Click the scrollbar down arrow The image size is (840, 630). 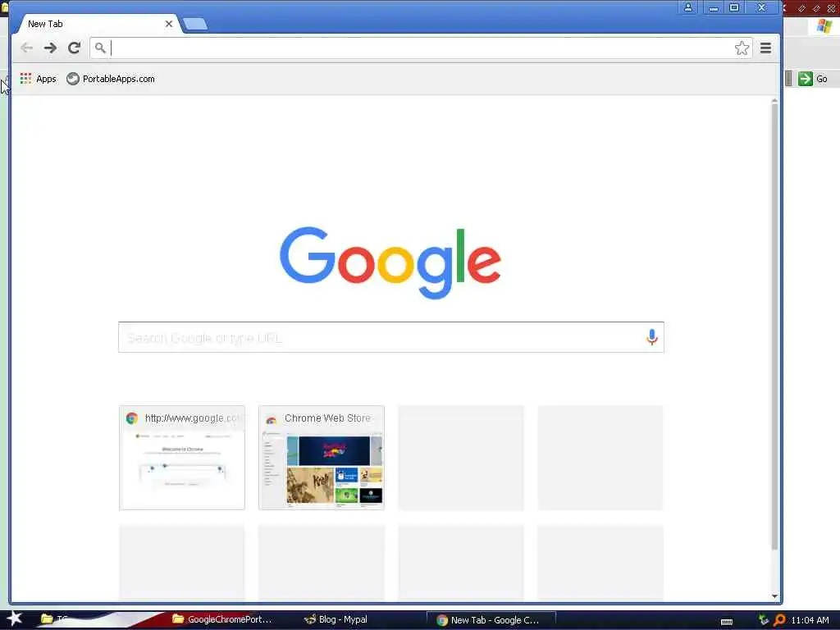[x=774, y=596]
